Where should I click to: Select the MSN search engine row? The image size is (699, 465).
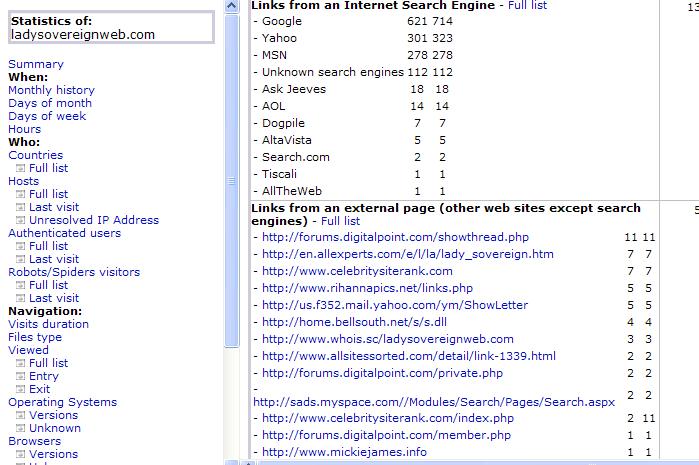(353, 55)
